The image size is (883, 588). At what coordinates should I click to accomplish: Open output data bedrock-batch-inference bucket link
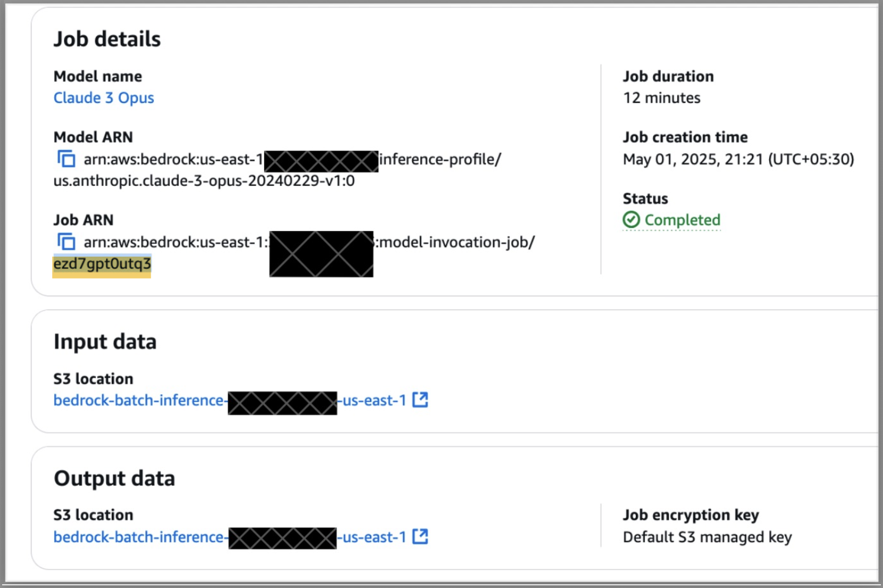[138, 537]
